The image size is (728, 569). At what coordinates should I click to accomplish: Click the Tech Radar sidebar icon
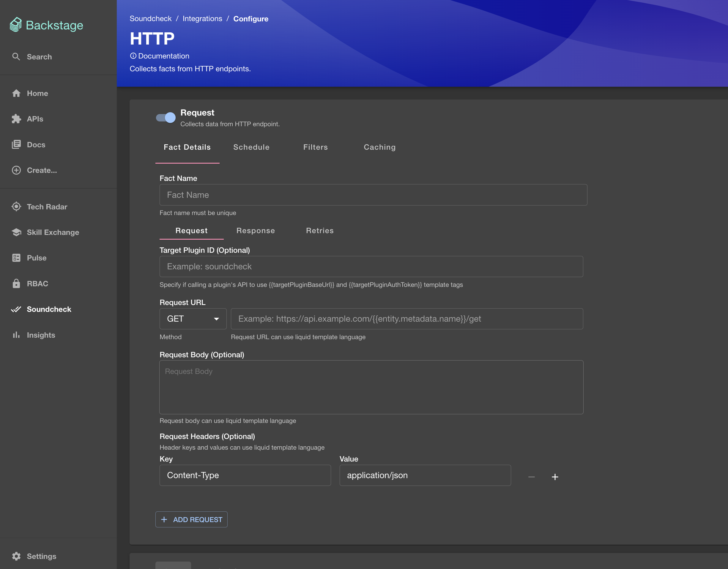[x=16, y=206]
